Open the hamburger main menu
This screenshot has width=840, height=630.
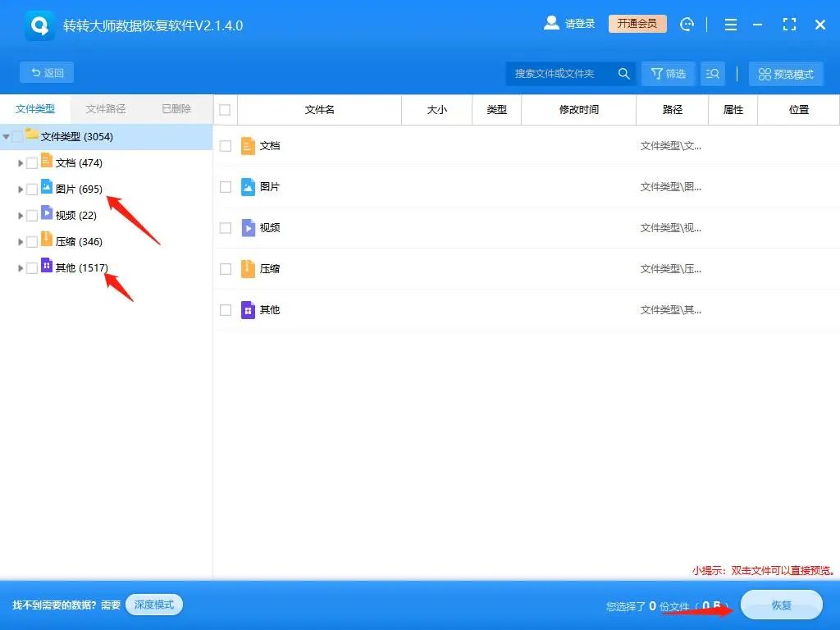coord(729,24)
